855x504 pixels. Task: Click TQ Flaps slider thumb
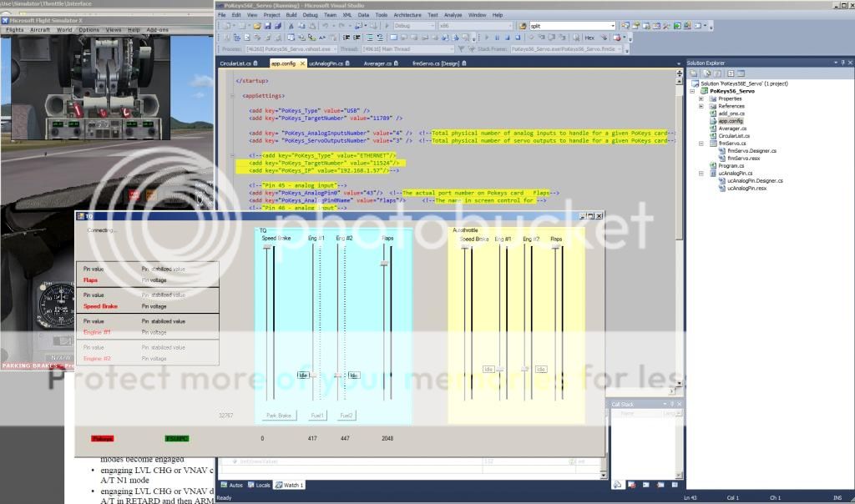[384, 264]
